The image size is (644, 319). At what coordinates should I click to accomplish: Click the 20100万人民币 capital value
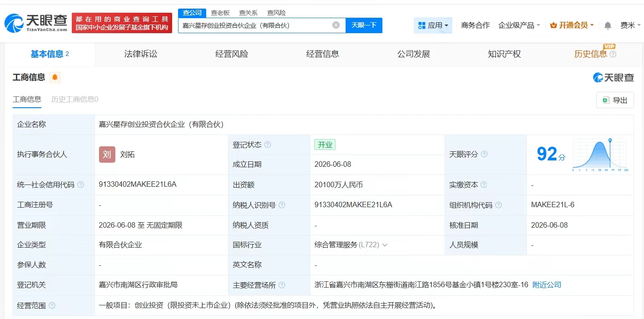point(338,185)
